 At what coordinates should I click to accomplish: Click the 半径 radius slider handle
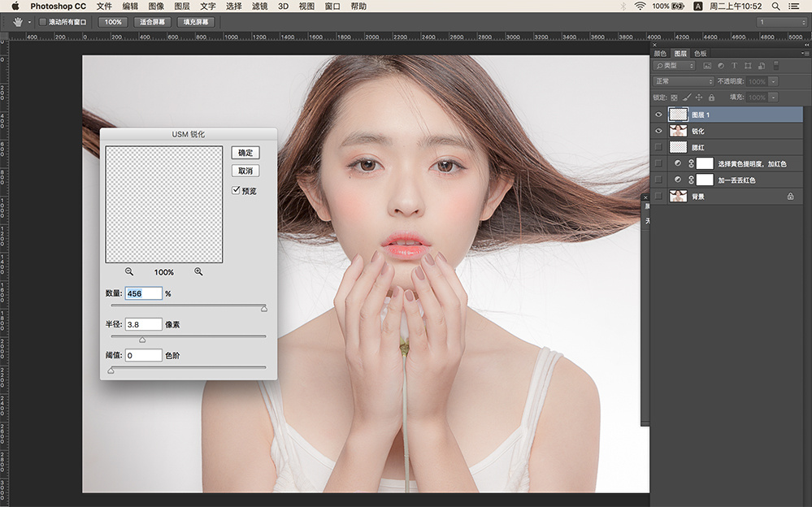tap(142, 340)
